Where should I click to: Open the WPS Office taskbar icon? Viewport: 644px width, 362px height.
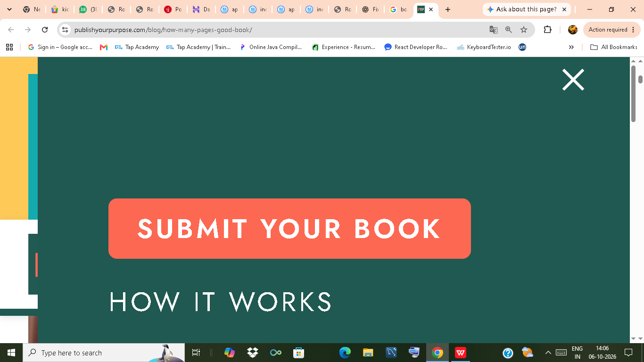pos(461,353)
